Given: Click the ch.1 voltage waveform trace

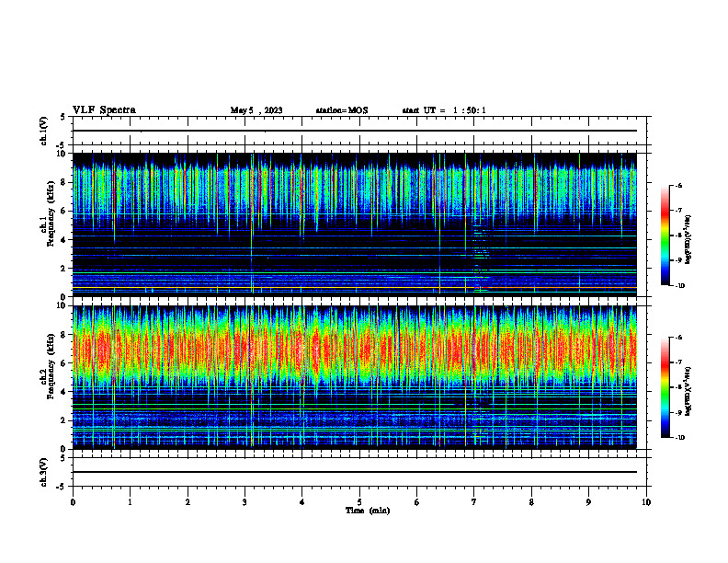Looking at the screenshot, I should 355,131.
